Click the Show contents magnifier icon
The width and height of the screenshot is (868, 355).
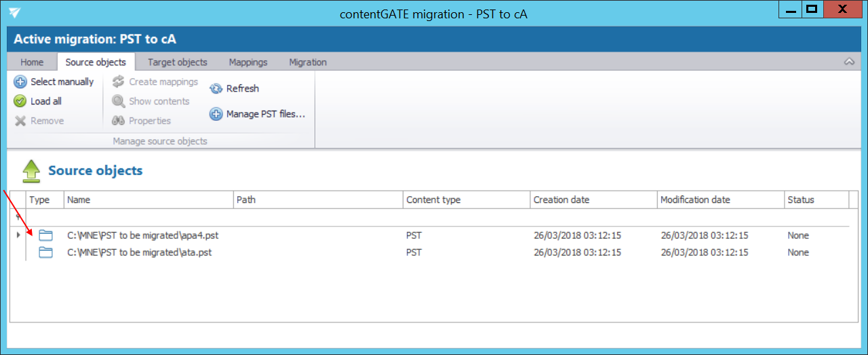tap(119, 101)
